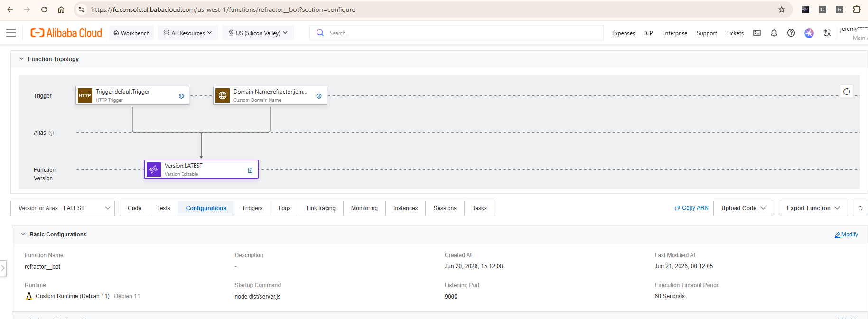Open the Support menu
Screen dimensions: 868x319
click(x=707, y=33)
